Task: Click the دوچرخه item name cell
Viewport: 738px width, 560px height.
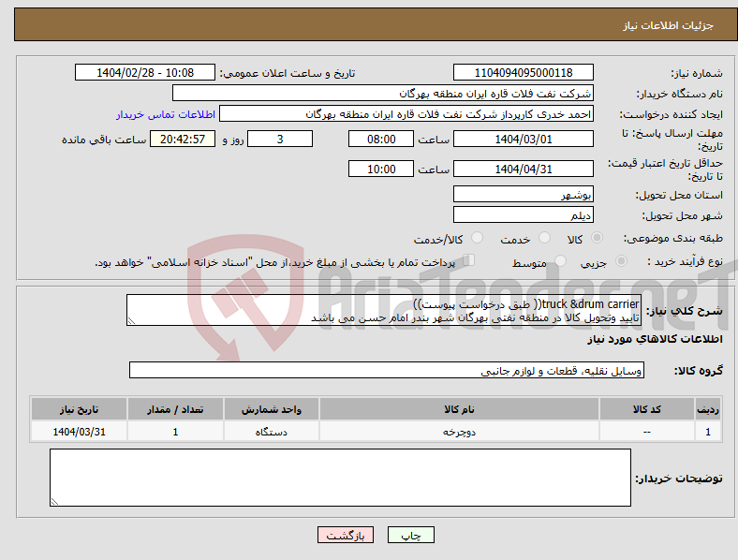Action: [x=459, y=432]
